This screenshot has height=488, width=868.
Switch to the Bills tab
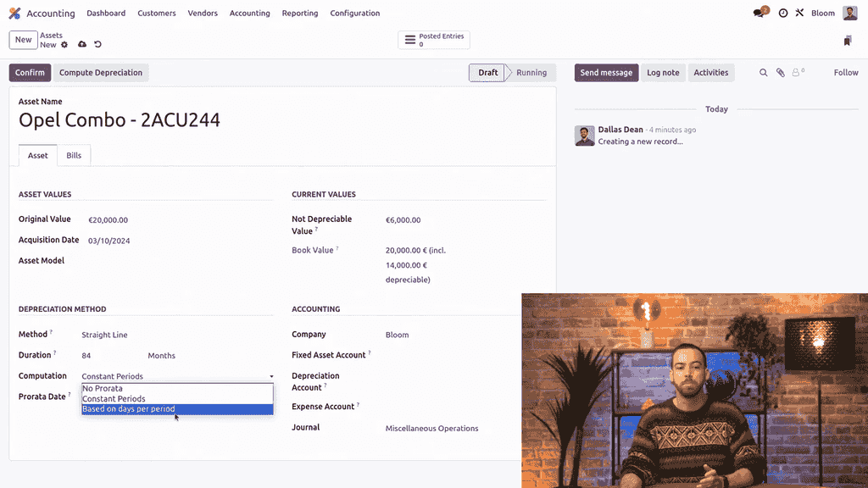pyautogui.click(x=74, y=156)
